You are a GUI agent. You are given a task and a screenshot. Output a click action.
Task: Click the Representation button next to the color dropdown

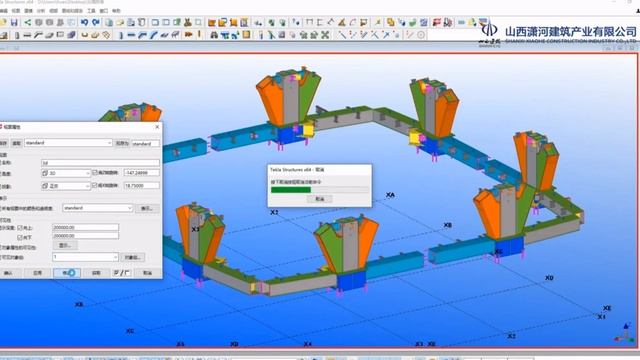pos(147,209)
